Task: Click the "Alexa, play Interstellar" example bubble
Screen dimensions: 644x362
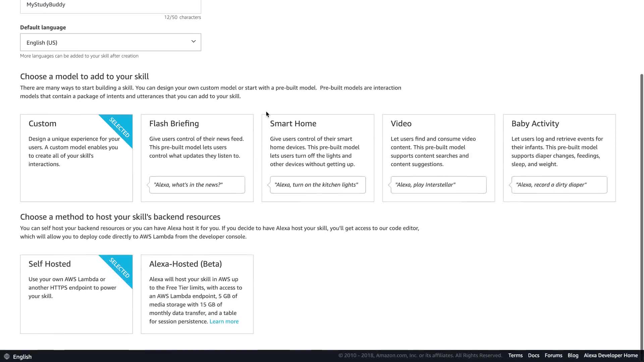Action: [438, 185]
